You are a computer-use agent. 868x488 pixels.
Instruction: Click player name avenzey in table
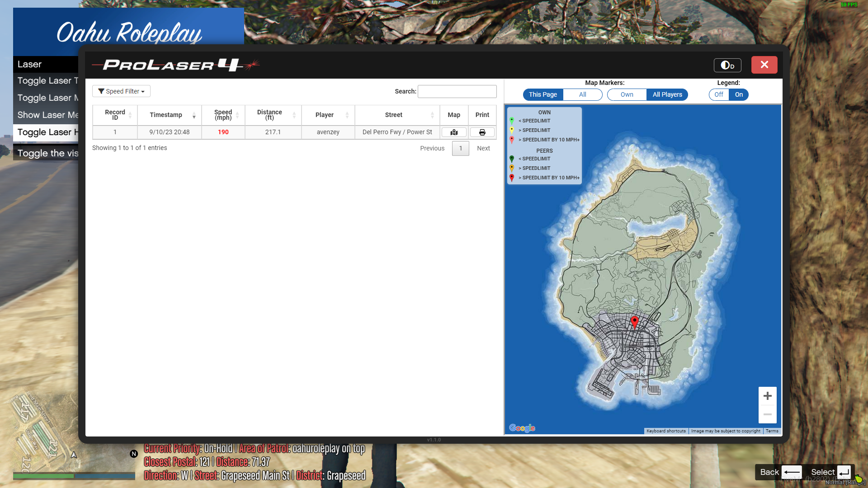(x=328, y=132)
